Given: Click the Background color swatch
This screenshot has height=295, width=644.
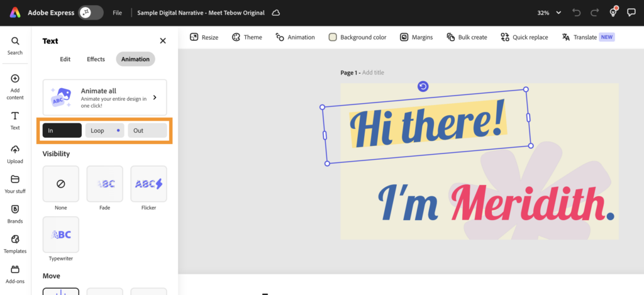Looking at the screenshot, I should click(333, 37).
